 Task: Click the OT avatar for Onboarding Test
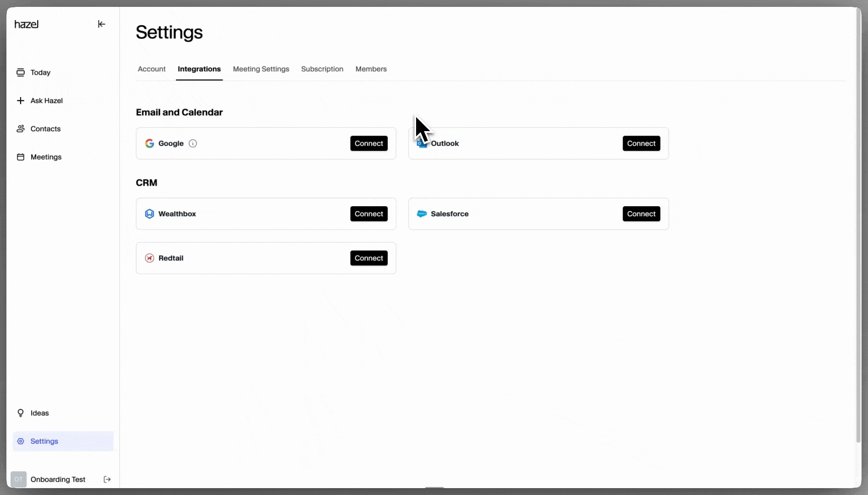tap(18, 479)
